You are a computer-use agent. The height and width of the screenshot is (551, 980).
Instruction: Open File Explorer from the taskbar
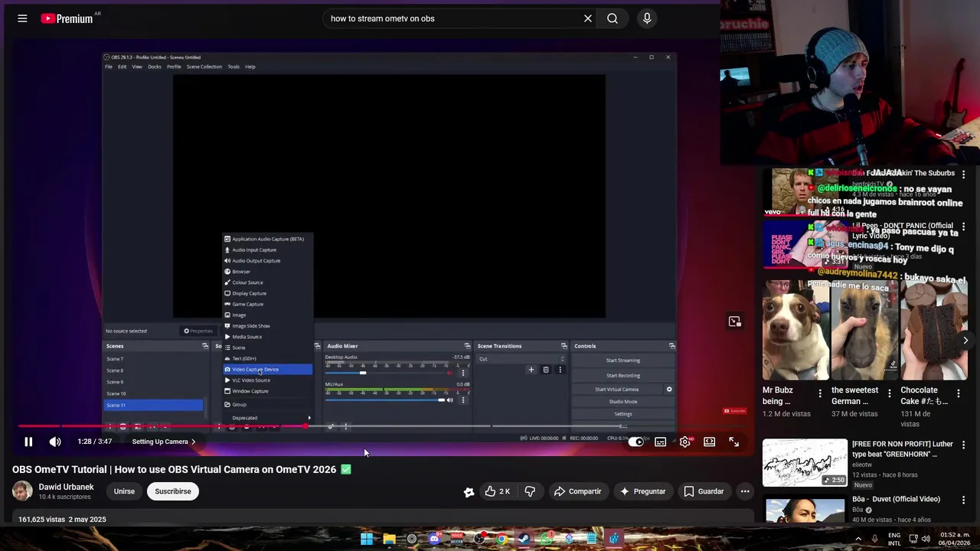389,539
